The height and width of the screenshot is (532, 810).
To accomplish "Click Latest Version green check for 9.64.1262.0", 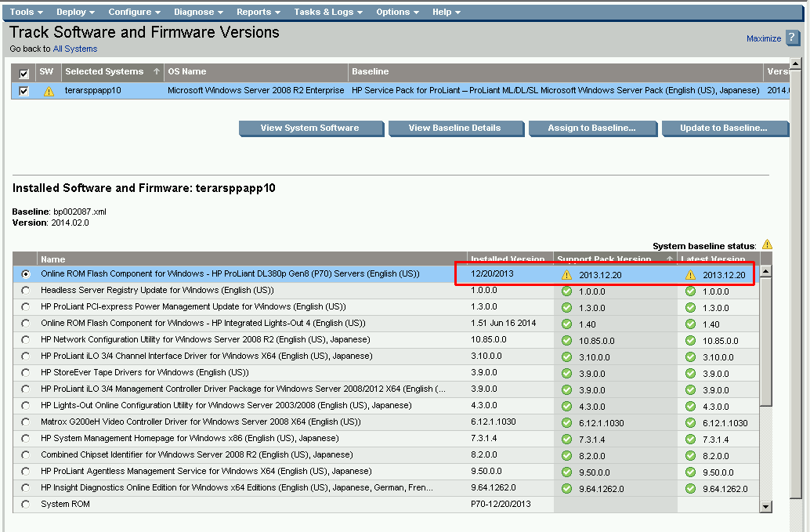I will pos(691,489).
